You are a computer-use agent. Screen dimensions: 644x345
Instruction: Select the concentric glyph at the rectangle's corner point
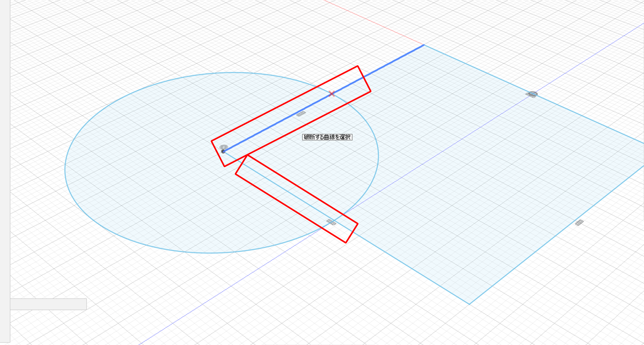224,147
